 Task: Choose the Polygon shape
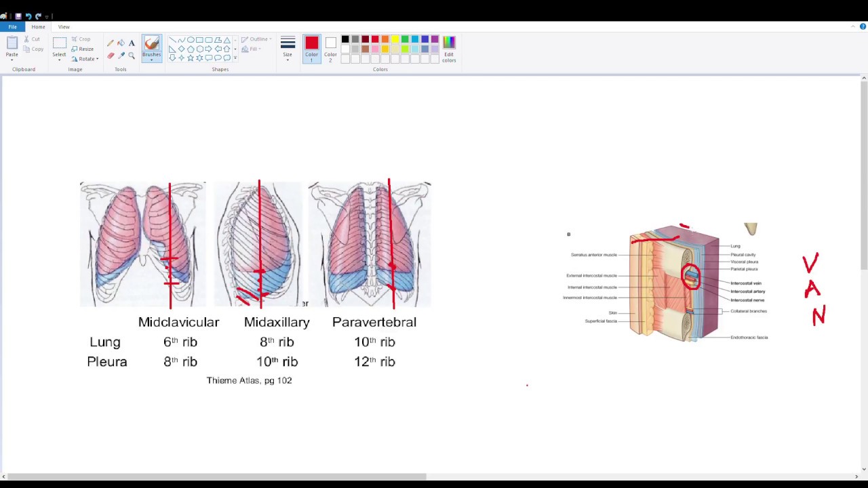218,39
